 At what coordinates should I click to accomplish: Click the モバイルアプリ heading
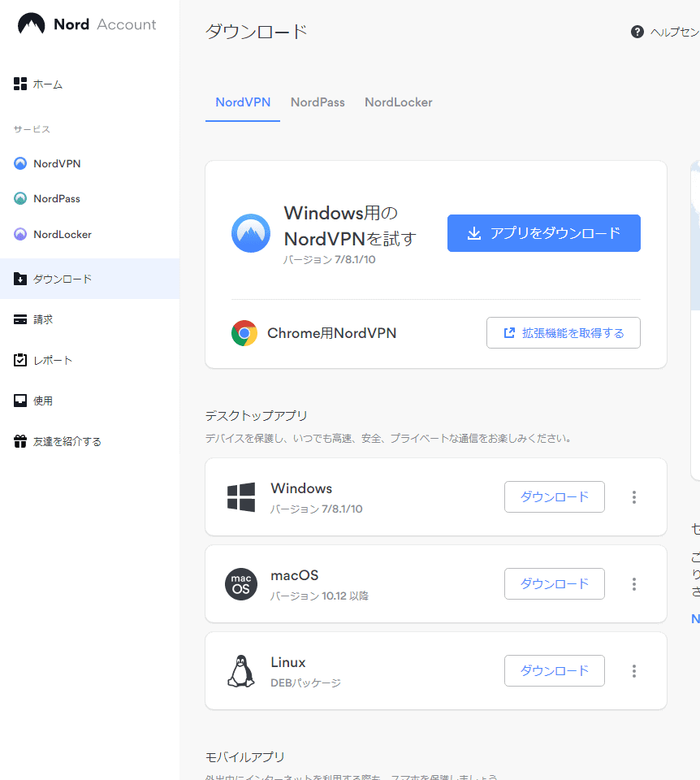click(245, 757)
